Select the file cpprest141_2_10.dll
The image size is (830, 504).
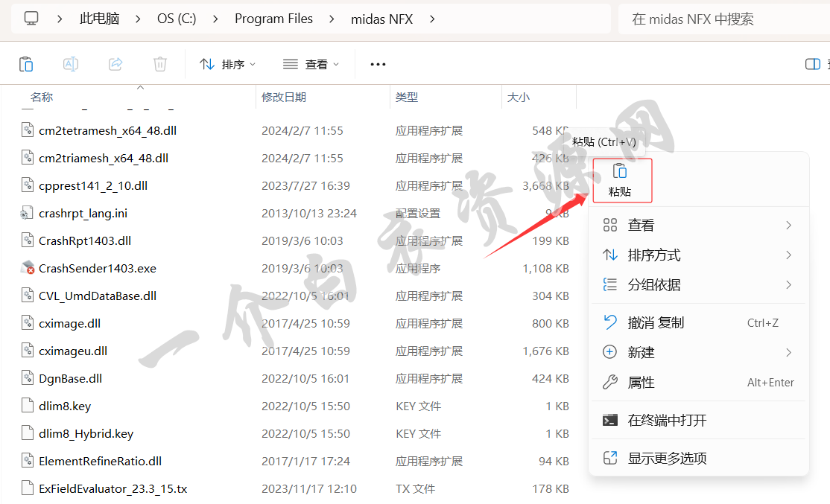tap(92, 185)
